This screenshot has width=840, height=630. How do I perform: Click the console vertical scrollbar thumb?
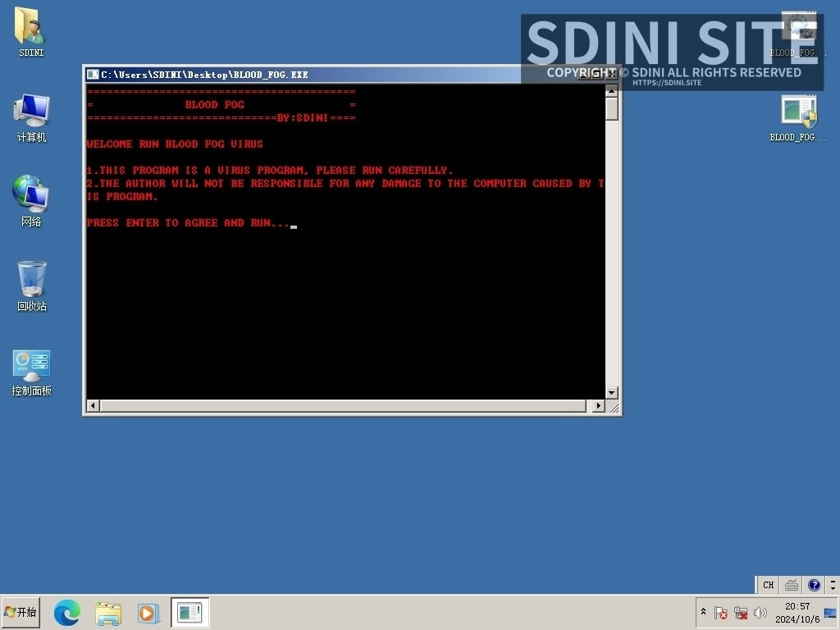pos(612,109)
